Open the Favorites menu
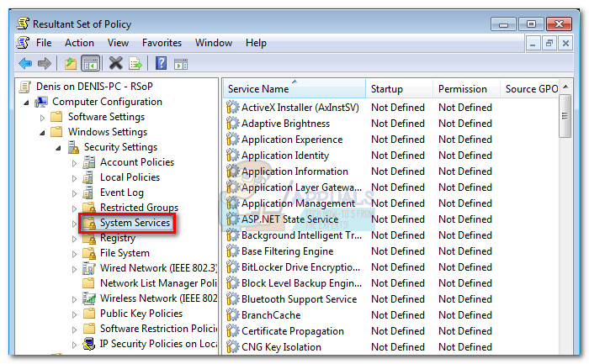The height and width of the screenshot is (364, 589). (162, 43)
